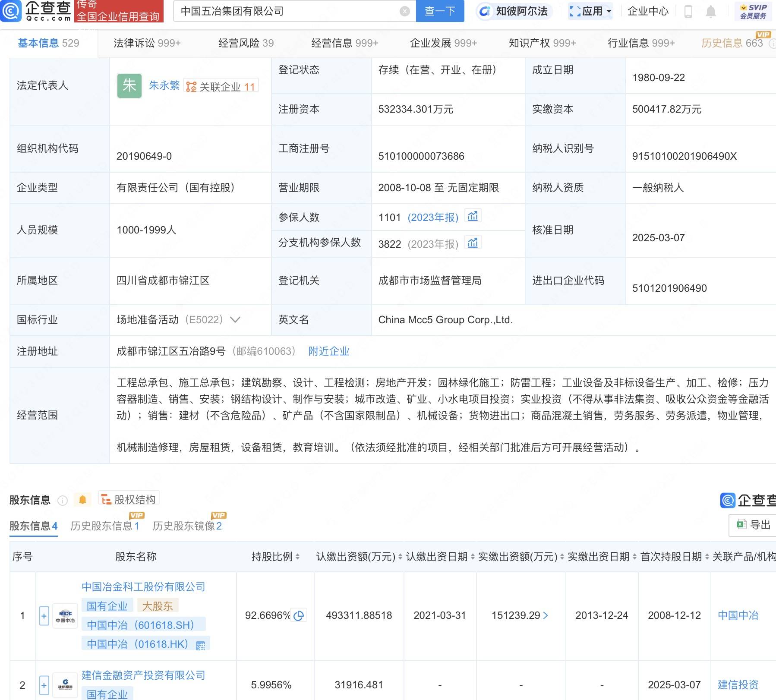Sort by 实缴出资日期 column
Screen dimensions: 776x700
[634, 557]
